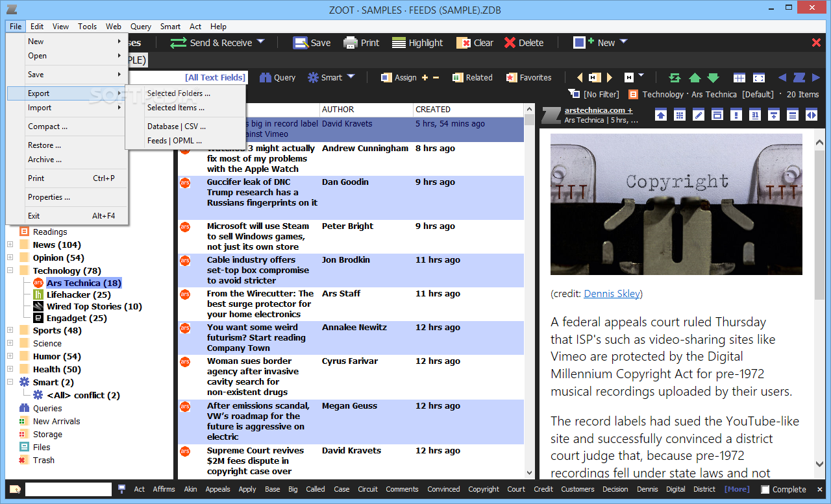Click the Send & Receive arrows icon
Viewport: 831px width, 504px height.
click(179, 43)
